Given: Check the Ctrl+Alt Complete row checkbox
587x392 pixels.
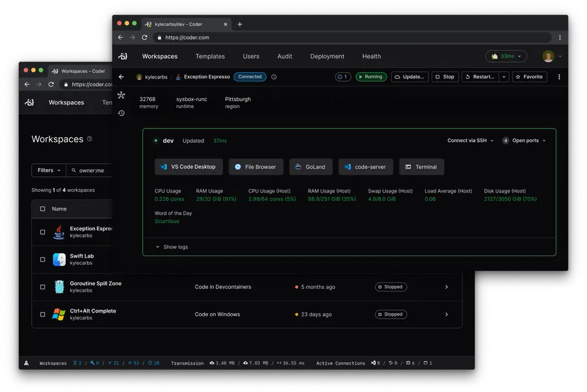Looking at the screenshot, I should pos(42,314).
